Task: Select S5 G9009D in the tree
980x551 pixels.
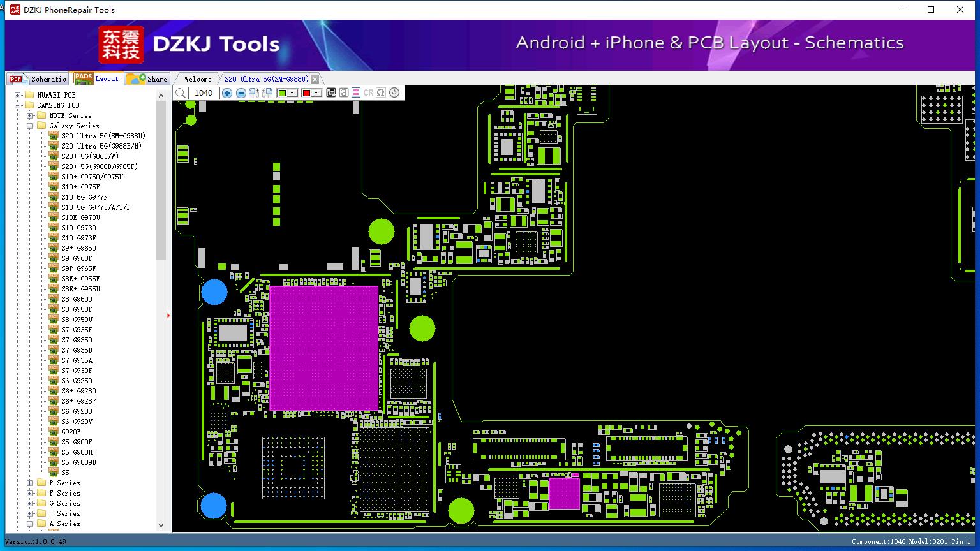Action: 78,462
